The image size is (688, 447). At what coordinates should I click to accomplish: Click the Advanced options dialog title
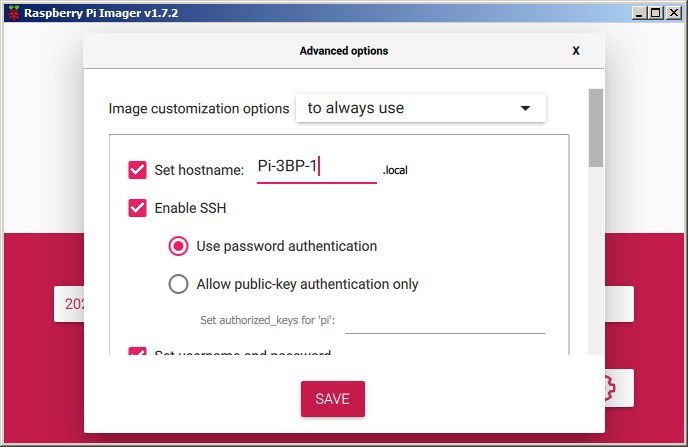344,51
